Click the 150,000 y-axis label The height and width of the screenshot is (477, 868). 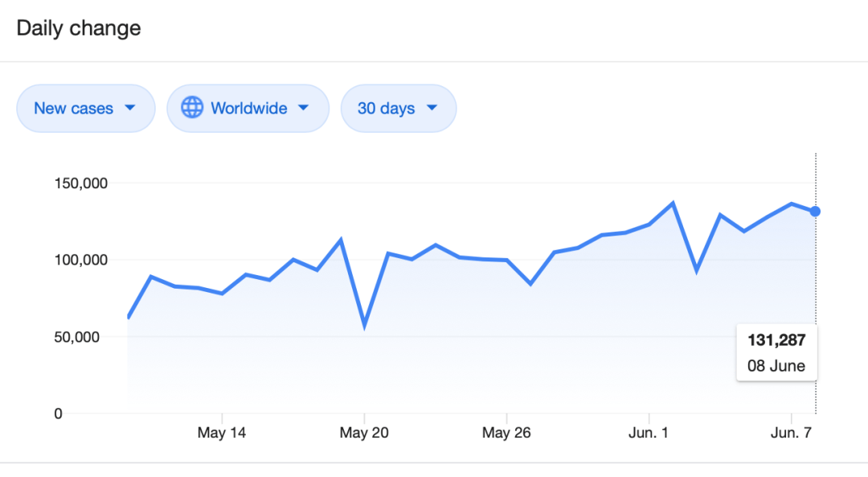(x=81, y=183)
